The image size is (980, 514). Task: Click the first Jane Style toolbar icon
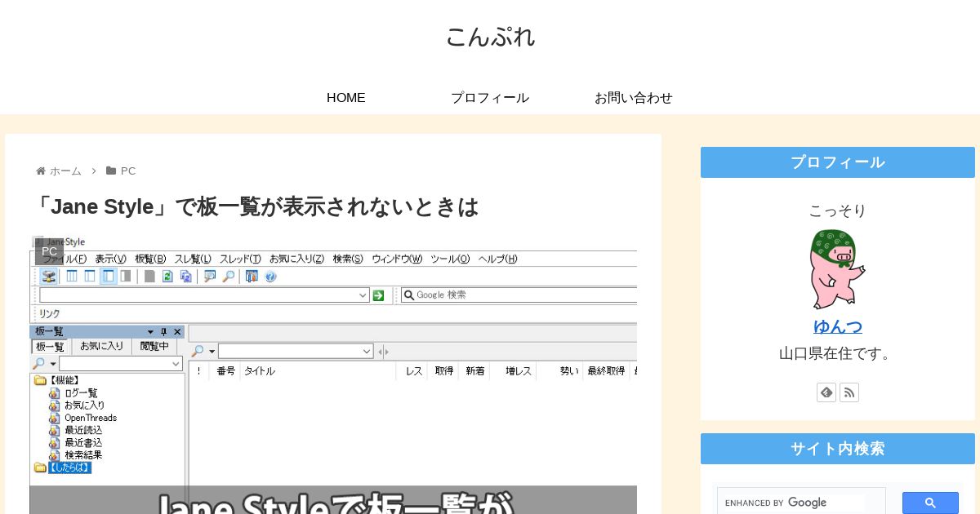[x=49, y=276]
